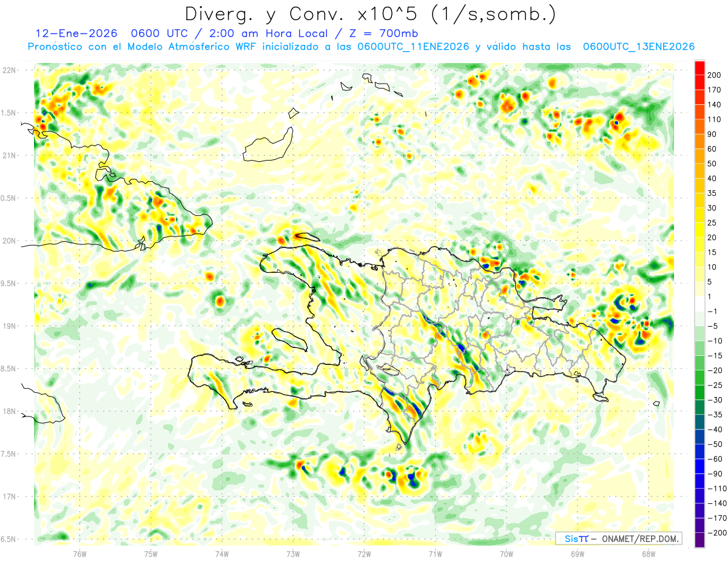Click the white swatch between 1 and -1

699,303
